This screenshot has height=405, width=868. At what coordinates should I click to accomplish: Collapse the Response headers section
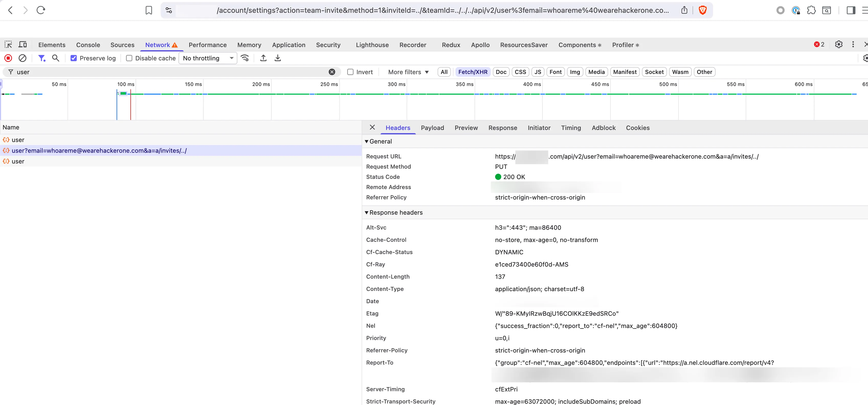click(366, 212)
